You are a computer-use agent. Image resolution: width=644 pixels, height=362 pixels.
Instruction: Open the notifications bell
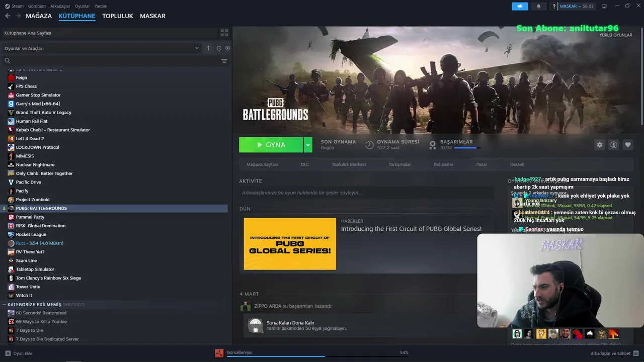[x=538, y=6]
